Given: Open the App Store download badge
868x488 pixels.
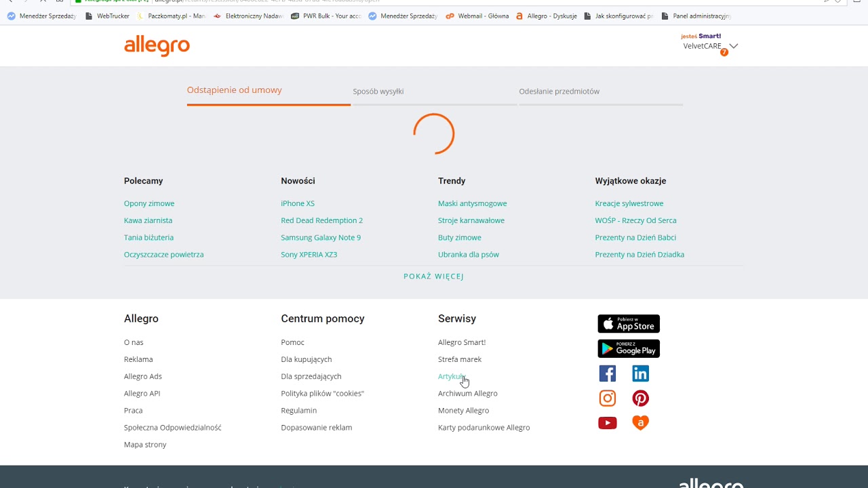Looking at the screenshot, I should click(629, 324).
